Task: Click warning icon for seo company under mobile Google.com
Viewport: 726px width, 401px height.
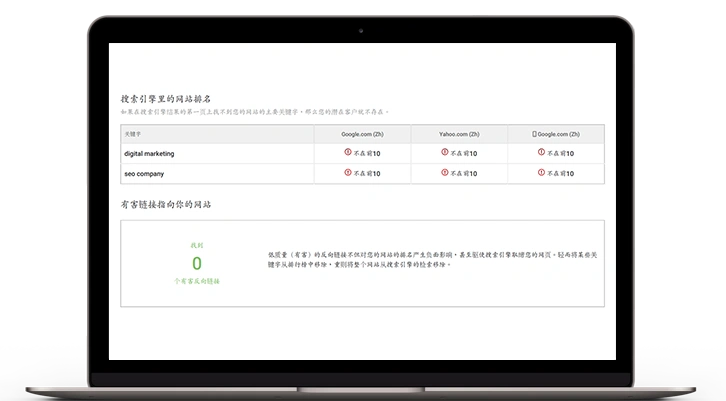Action: point(542,172)
